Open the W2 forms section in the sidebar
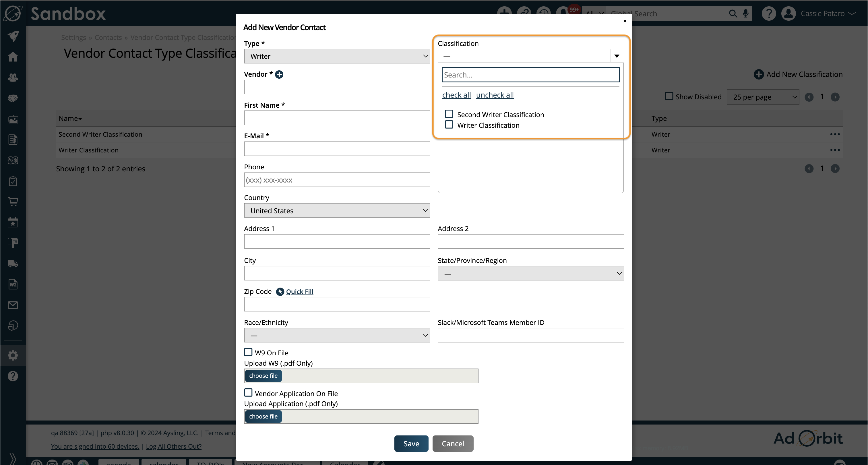 13,284
